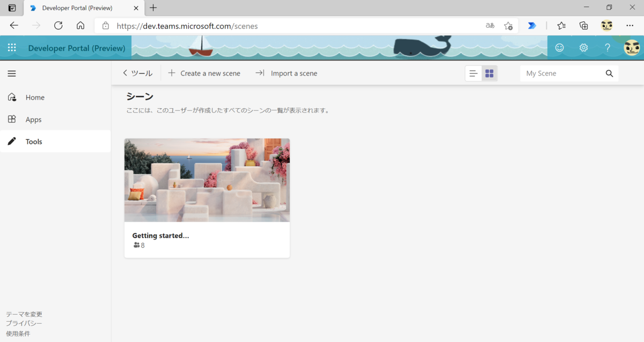Viewport: 644px width, 342px height.
Task: Open user profile avatar in portal header
Action: [632, 48]
